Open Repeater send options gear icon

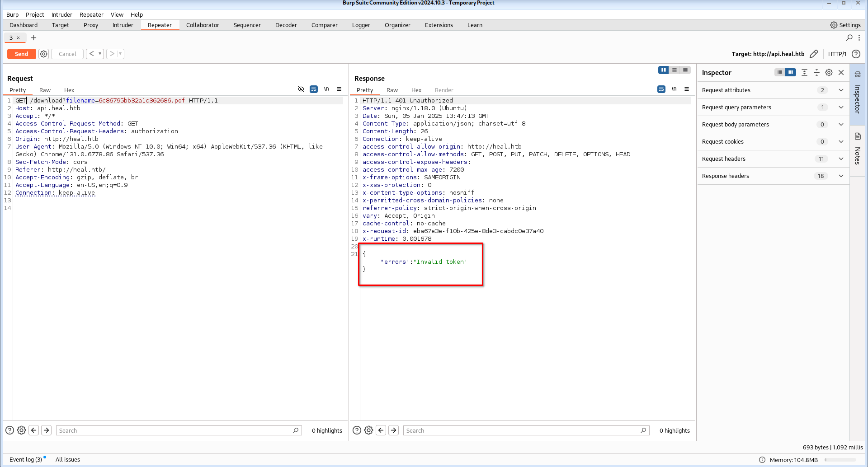43,54
